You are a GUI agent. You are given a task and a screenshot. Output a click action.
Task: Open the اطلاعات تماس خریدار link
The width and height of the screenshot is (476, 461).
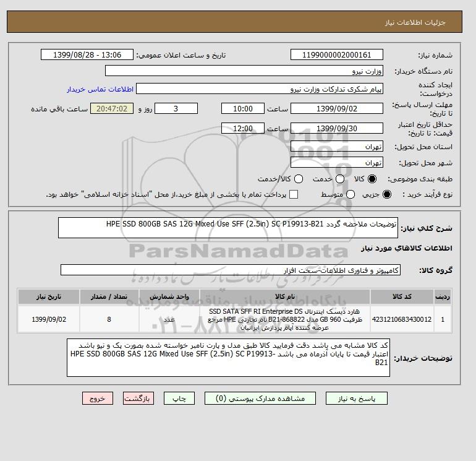pyautogui.click(x=100, y=89)
